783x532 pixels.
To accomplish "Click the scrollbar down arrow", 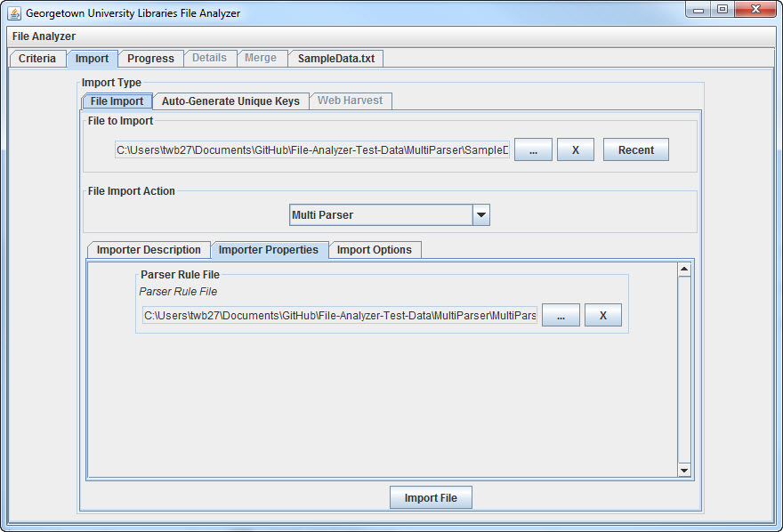I will [x=684, y=470].
